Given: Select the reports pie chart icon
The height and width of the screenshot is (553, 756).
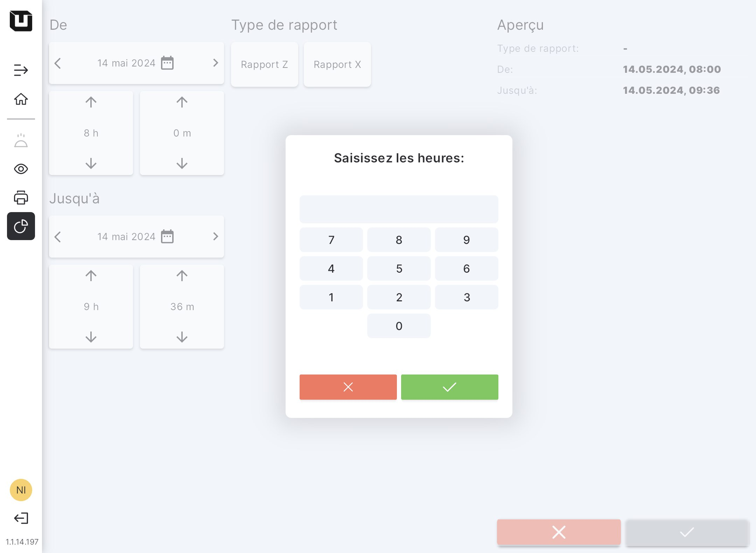Looking at the screenshot, I should 21,226.
